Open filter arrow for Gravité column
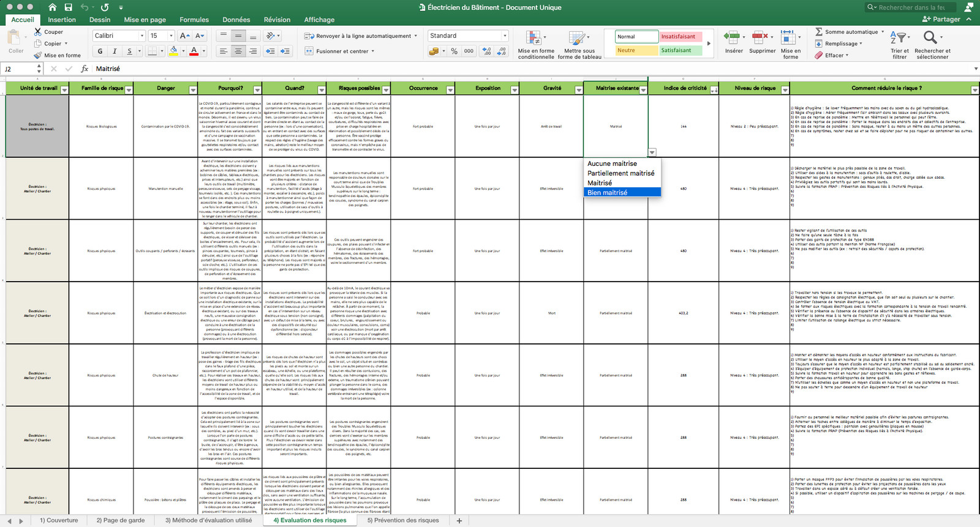Viewport: 980px width, 527px height. coord(579,89)
